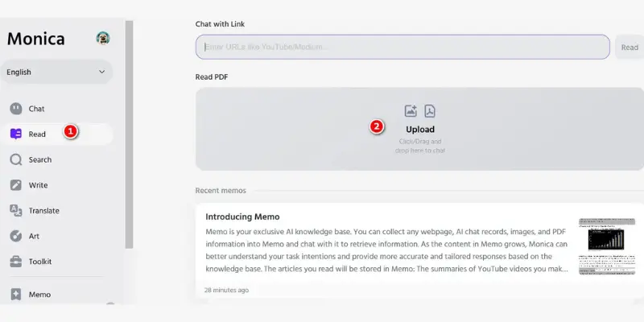644x322 pixels.
Task: Open the English language dropdown
Action: (x=56, y=72)
